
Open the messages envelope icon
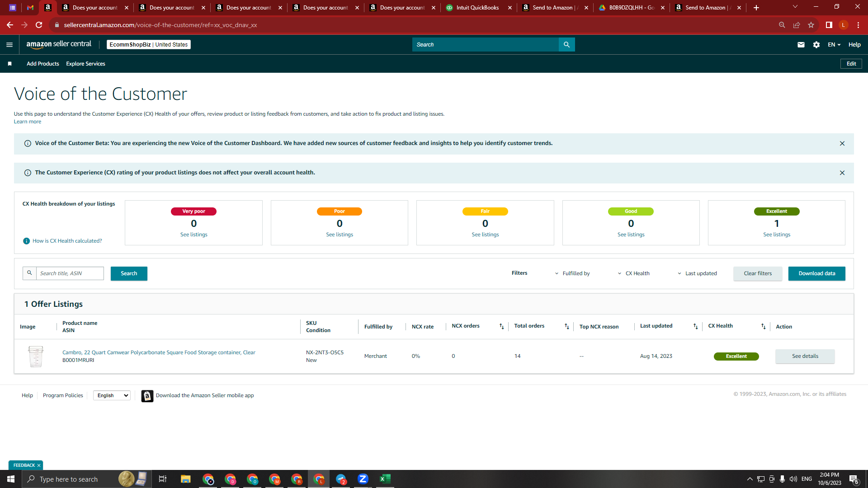point(801,44)
